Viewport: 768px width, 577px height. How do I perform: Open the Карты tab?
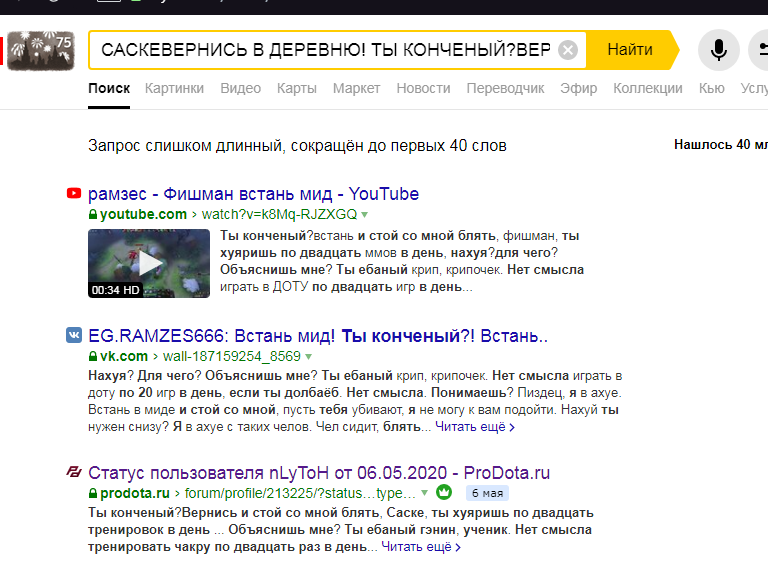297,88
